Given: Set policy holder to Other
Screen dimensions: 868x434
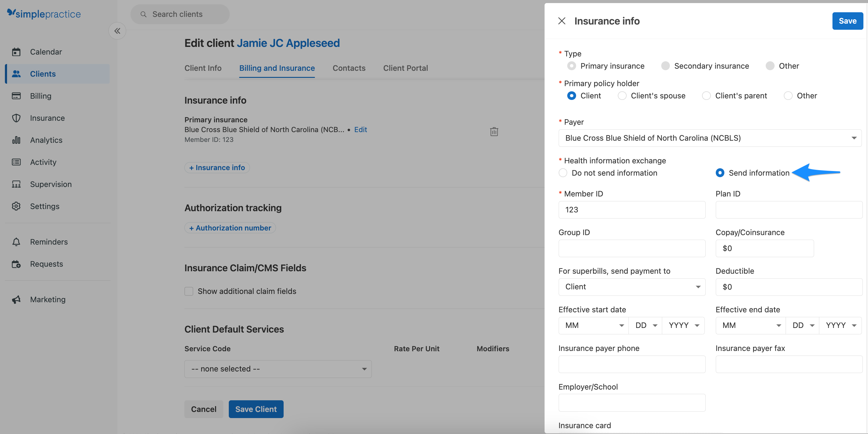Looking at the screenshot, I should point(788,96).
